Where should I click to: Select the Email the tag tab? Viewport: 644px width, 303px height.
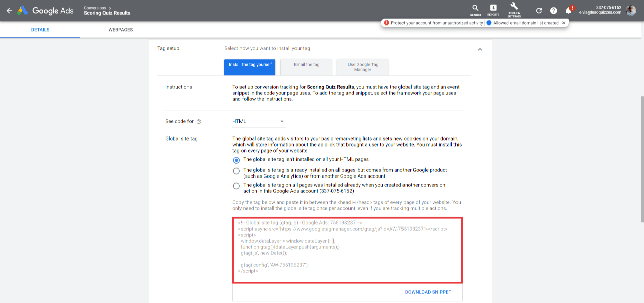point(307,67)
